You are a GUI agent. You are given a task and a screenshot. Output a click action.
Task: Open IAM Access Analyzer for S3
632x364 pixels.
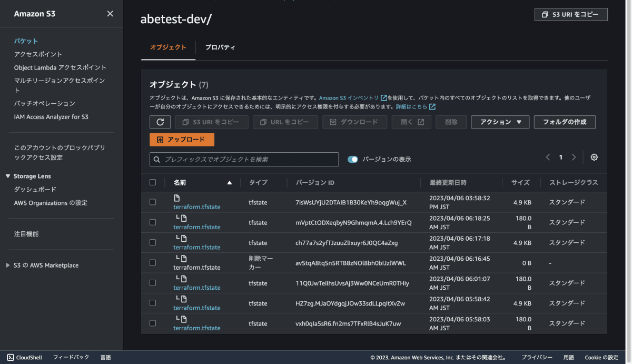click(51, 117)
